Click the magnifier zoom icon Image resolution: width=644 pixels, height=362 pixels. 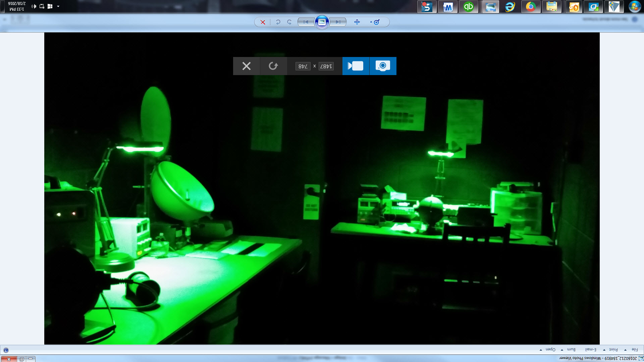pyautogui.click(x=377, y=22)
